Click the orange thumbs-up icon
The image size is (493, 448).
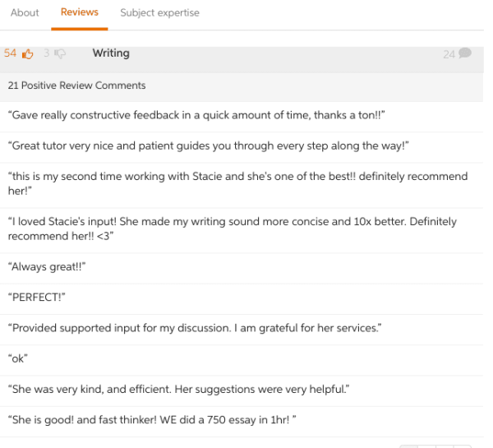[27, 54]
